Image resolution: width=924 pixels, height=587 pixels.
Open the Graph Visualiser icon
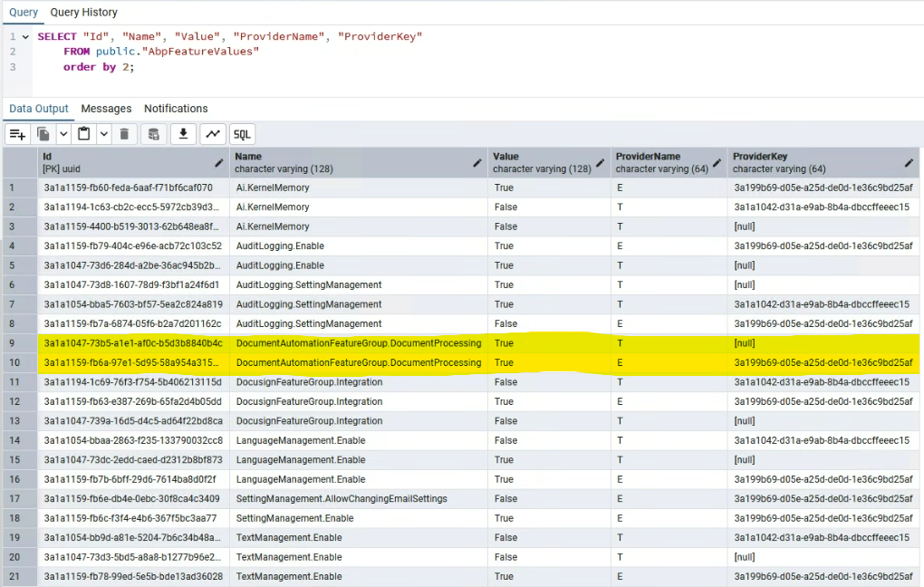click(213, 134)
